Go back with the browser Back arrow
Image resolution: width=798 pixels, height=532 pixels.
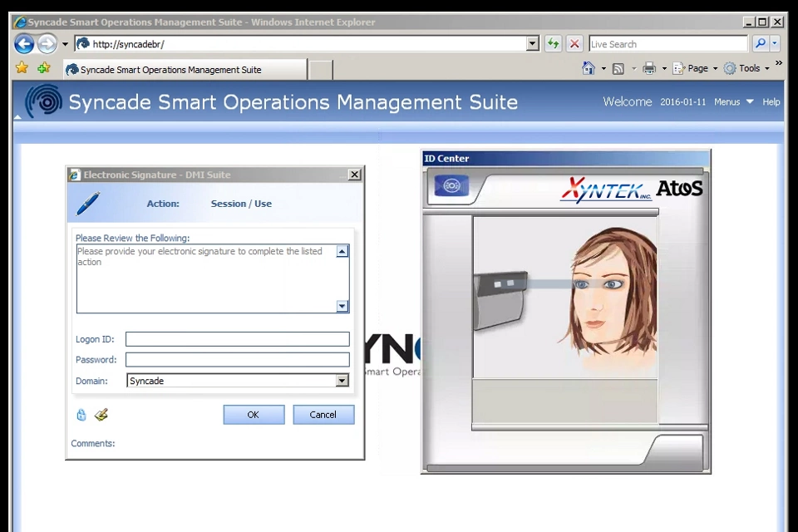coord(24,44)
